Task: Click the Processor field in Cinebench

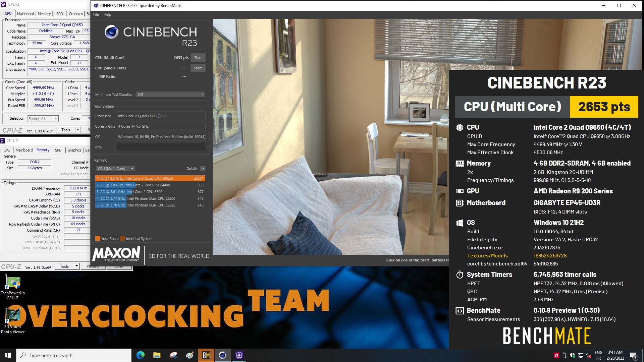Action: [x=161, y=116]
